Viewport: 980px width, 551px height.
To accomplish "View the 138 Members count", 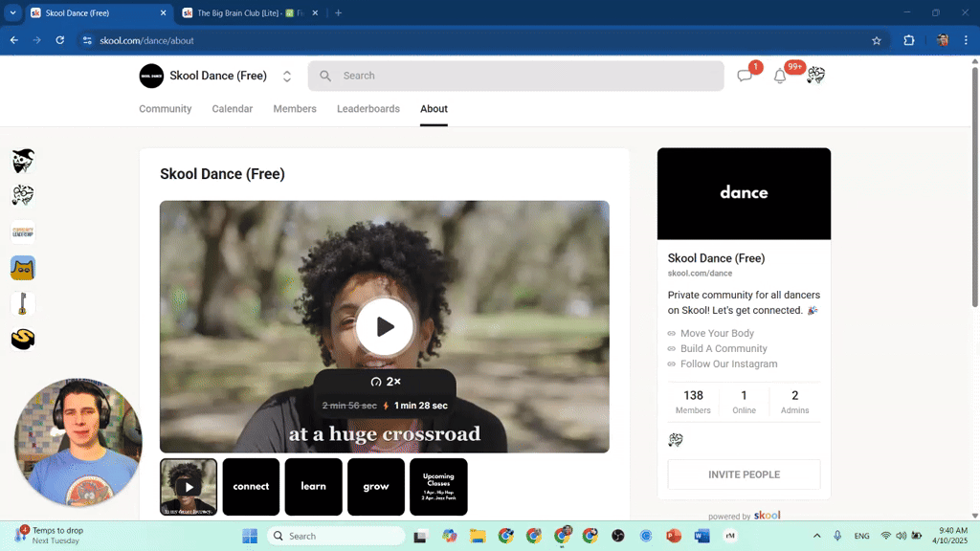I will 693,401.
